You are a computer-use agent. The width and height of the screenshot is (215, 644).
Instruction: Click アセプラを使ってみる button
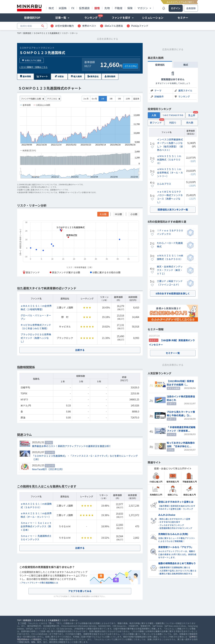click(80, 591)
